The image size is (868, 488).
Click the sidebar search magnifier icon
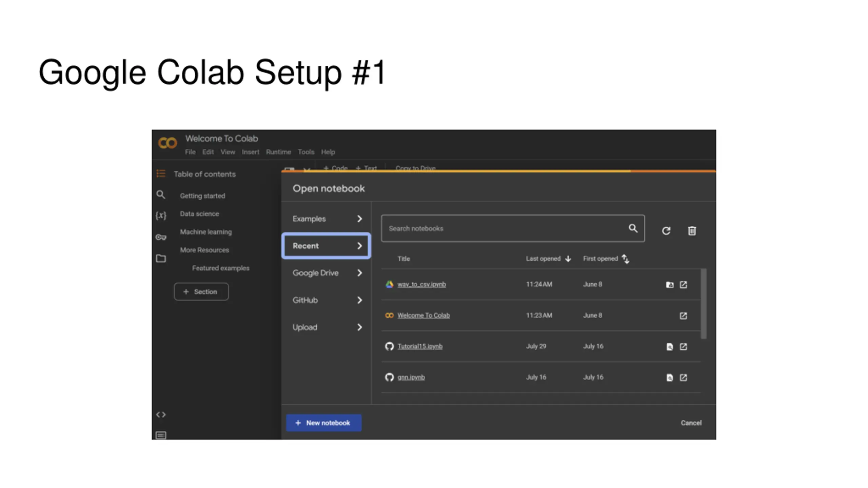[x=161, y=195]
